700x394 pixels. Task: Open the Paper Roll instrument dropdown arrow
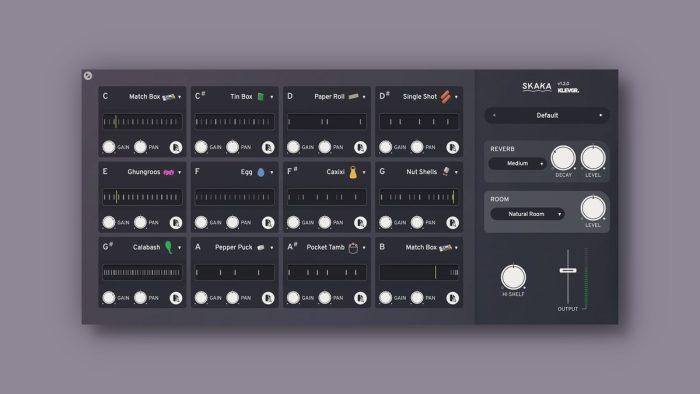(364, 97)
